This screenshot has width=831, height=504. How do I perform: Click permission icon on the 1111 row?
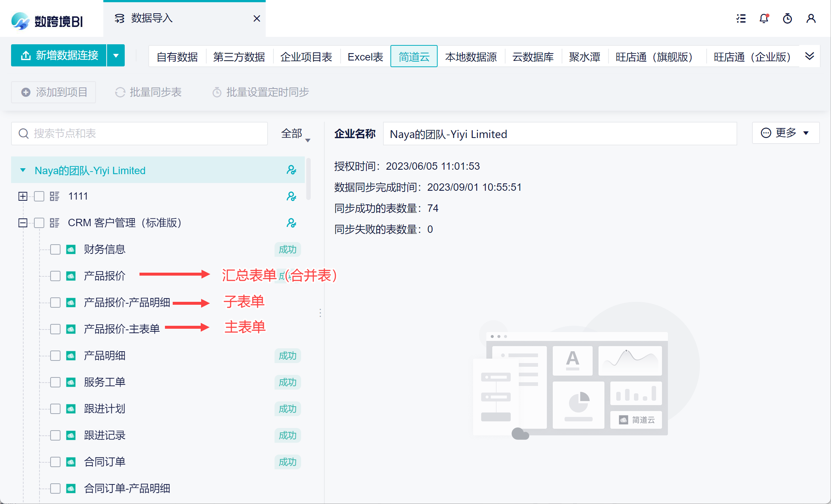point(291,196)
